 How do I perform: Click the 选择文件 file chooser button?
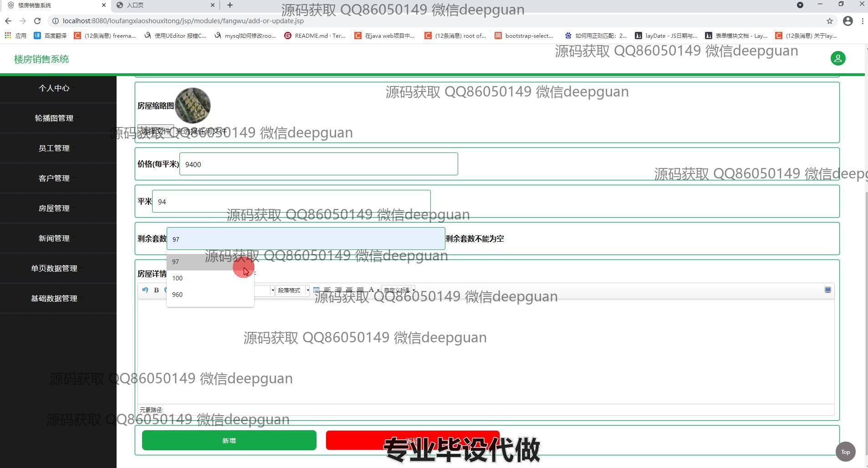pos(156,131)
